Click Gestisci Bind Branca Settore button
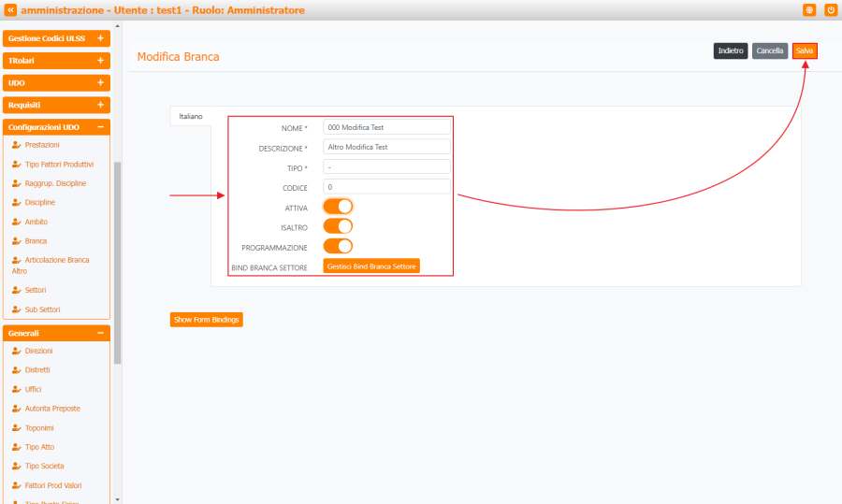The image size is (842, 504). coord(371,266)
